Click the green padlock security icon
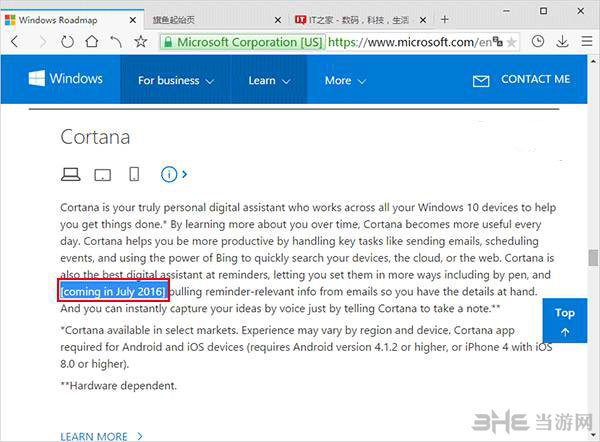This screenshot has width=600, height=442. pyautogui.click(x=168, y=42)
